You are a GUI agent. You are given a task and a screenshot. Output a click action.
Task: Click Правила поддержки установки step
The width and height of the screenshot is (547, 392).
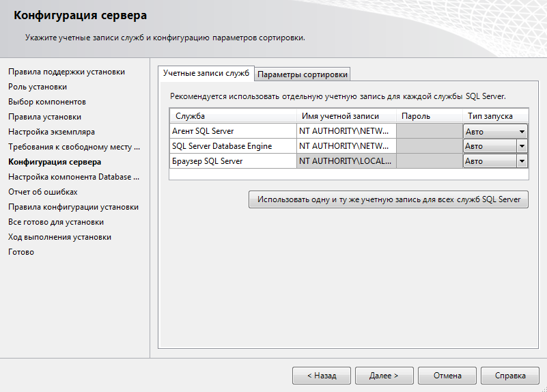(67, 72)
